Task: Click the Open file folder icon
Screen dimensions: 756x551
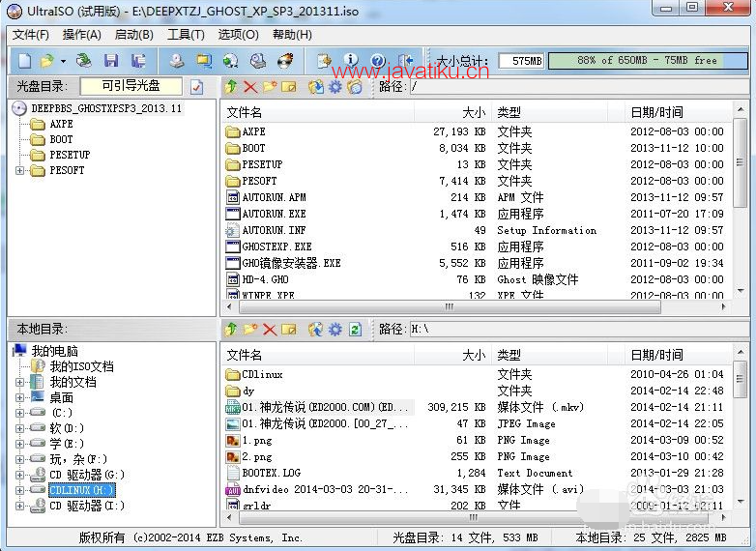Action: click(x=47, y=61)
